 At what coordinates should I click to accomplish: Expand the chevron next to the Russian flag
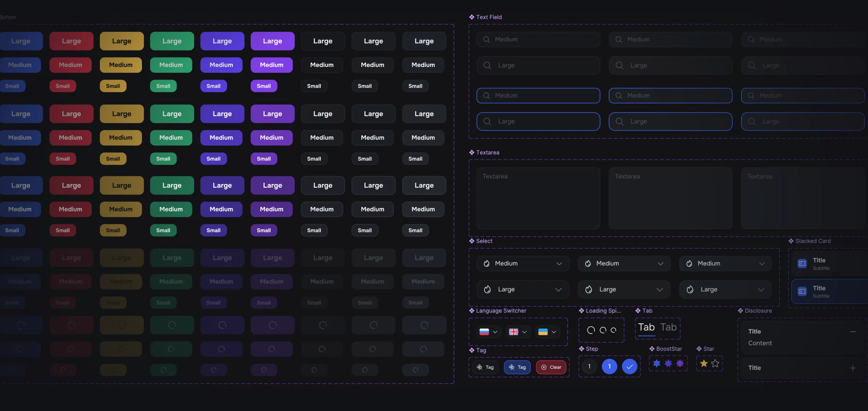point(495,332)
